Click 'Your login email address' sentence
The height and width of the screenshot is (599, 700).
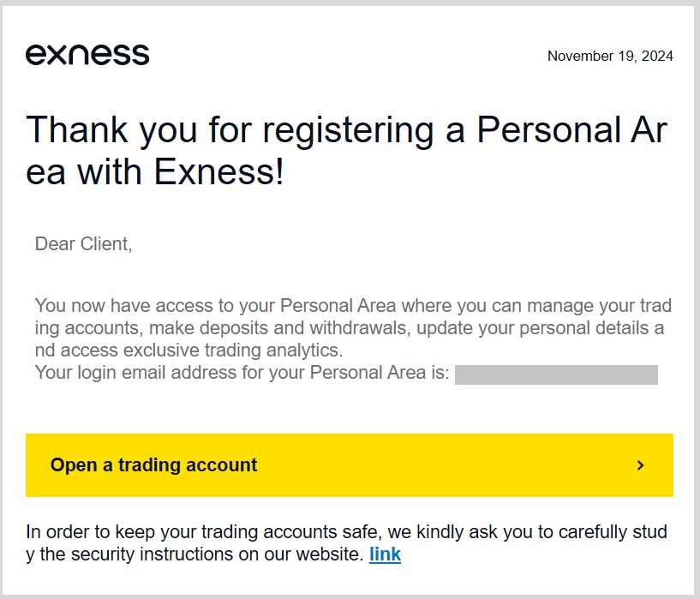pyautogui.click(x=242, y=373)
